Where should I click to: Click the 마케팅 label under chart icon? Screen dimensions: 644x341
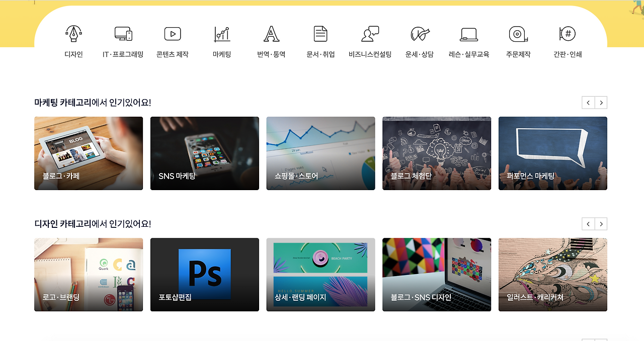pos(222,54)
